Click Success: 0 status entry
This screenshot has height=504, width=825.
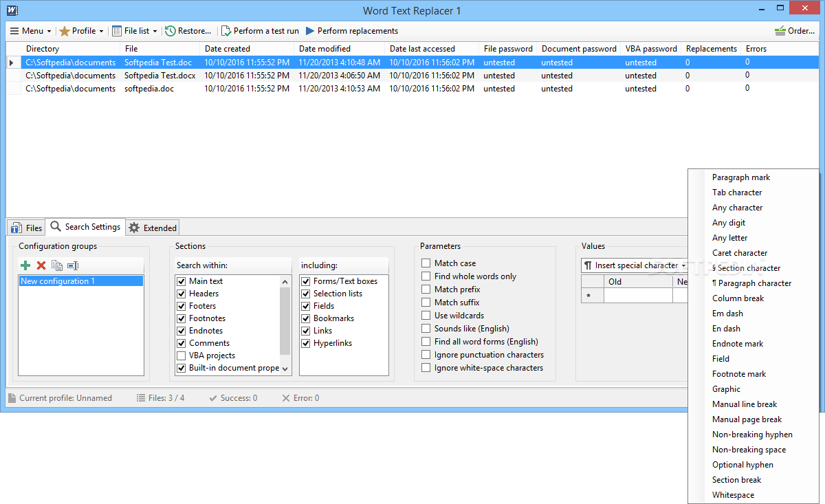(x=233, y=398)
